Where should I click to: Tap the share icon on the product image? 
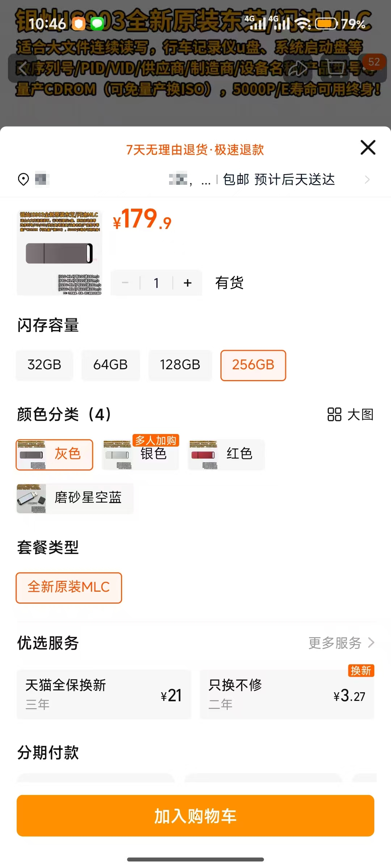[x=298, y=69]
